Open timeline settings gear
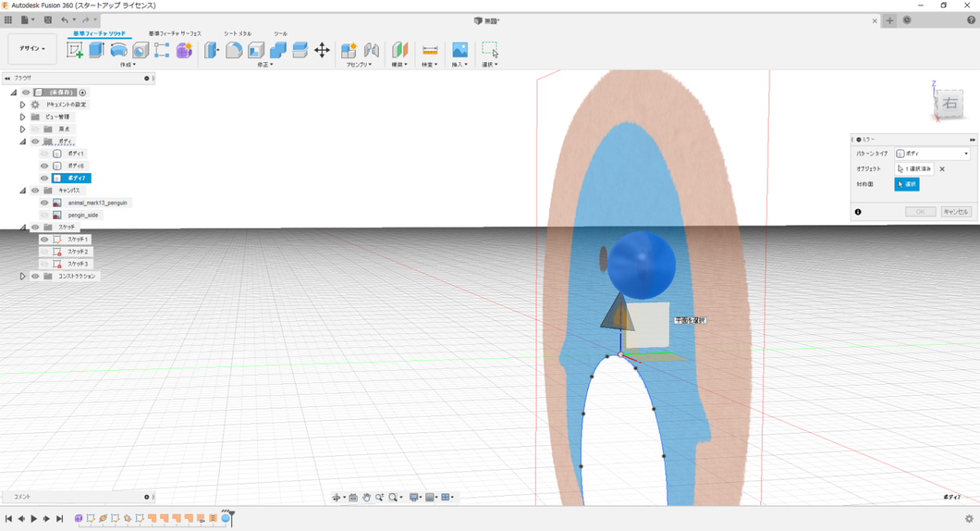980x531 pixels. point(969,518)
